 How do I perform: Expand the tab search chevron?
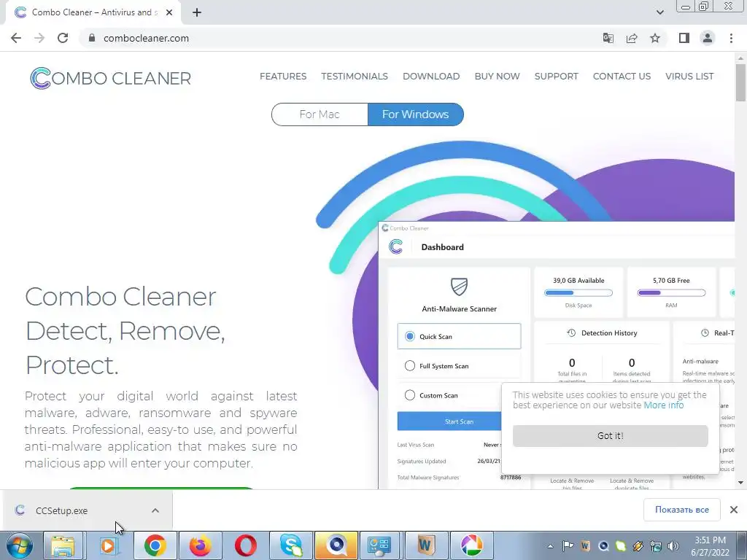[x=659, y=12]
